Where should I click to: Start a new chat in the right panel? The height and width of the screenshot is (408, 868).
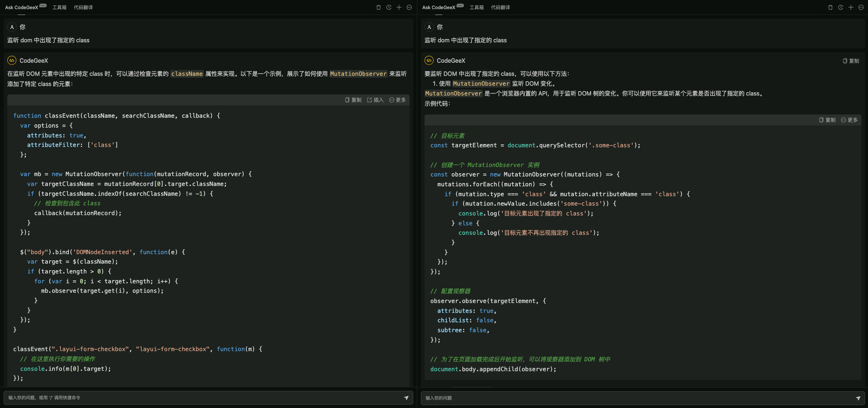point(851,7)
